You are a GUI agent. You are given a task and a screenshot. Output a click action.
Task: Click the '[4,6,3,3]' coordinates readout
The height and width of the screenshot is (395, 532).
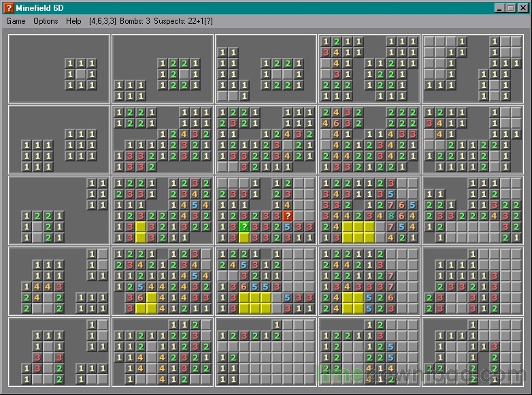tap(103, 21)
